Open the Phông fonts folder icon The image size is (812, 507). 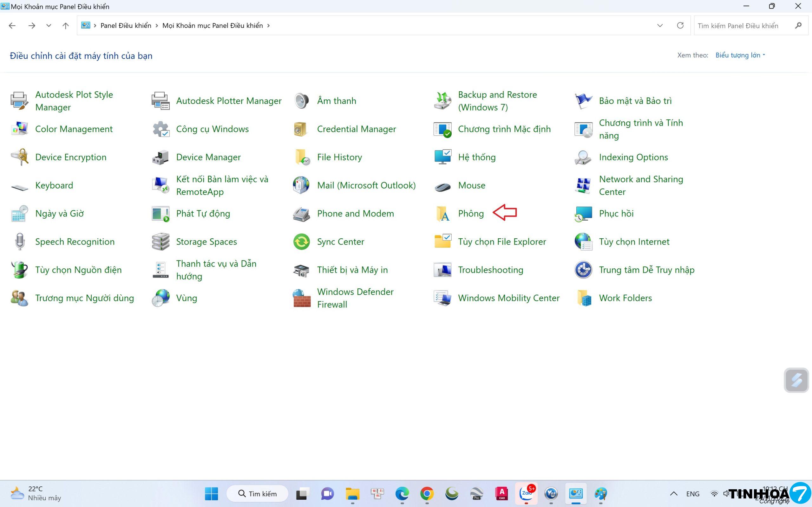(442, 214)
